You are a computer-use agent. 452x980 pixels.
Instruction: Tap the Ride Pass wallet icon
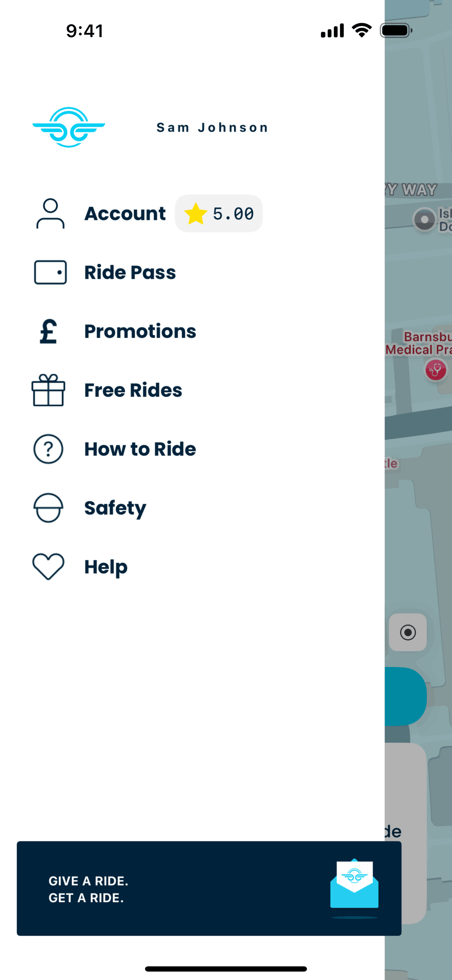[50, 272]
